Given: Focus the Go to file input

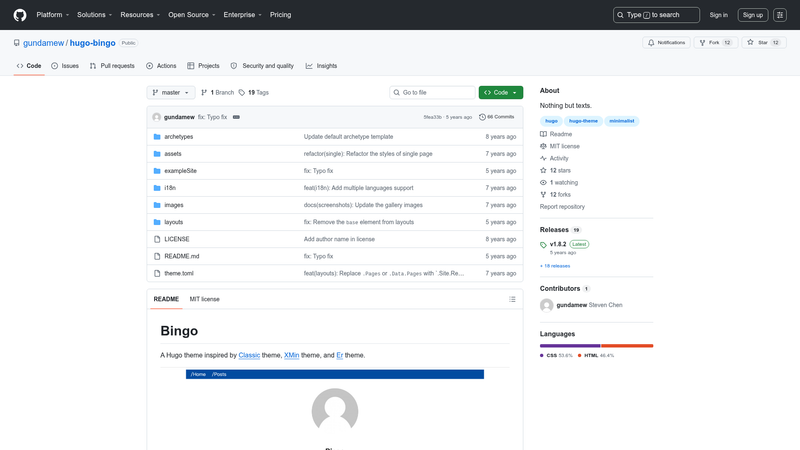Looking at the screenshot, I should (432, 92).
